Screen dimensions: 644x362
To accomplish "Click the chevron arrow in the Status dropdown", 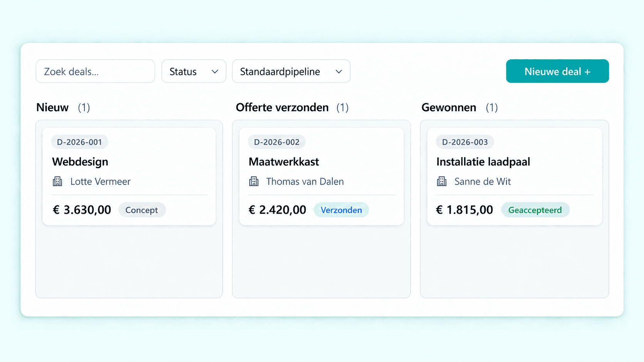I will 215,72.
